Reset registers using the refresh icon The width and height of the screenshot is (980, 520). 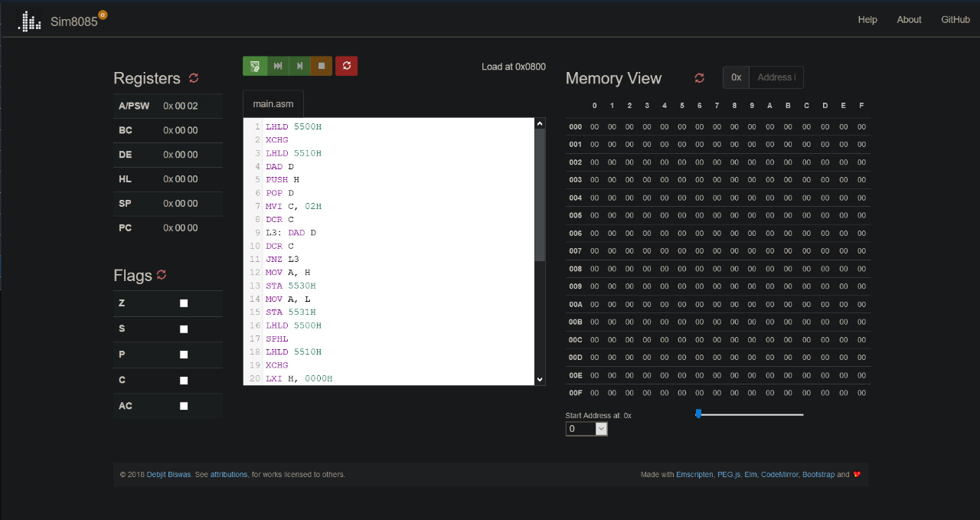194,78
